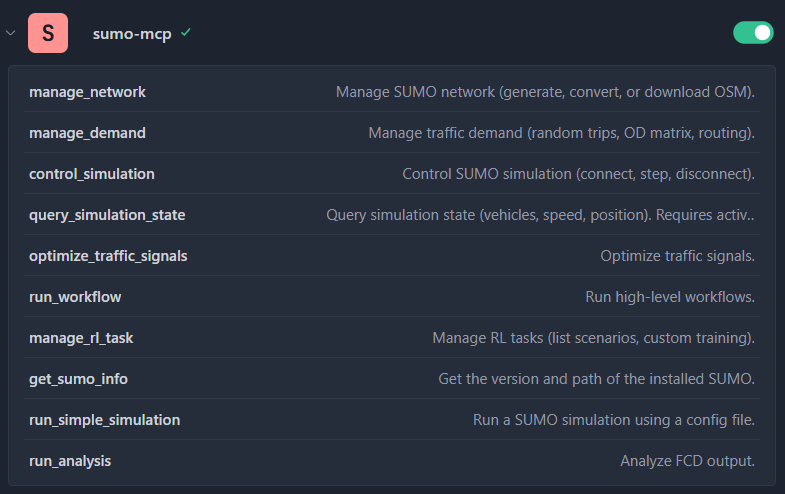Click the truncated query simulation state description
This screenshot has width=785, height=494.
[540, 215]
